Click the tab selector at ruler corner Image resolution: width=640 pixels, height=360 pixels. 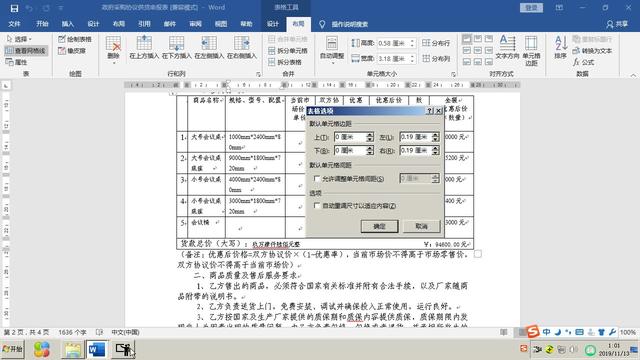[6, 85]
